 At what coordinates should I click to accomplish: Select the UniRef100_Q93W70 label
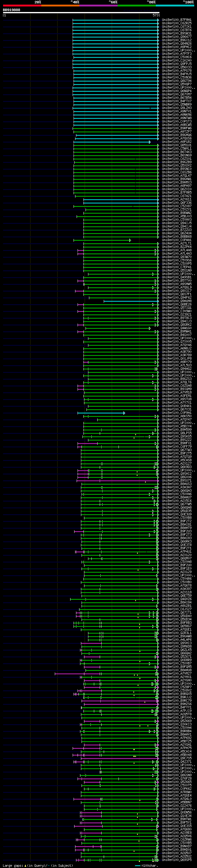176,257
